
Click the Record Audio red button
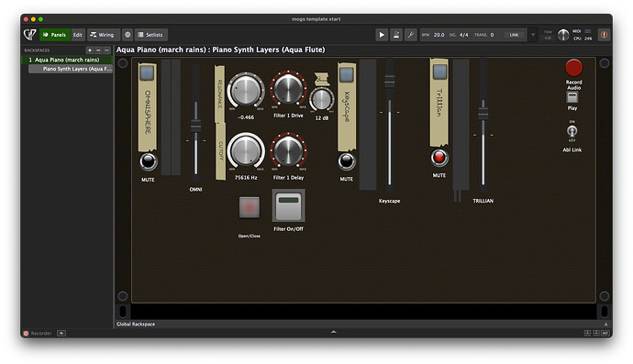[x=573, y=68]
